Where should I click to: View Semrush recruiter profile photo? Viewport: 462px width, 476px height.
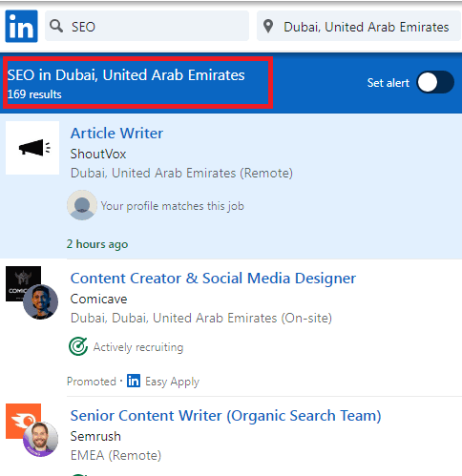point(40,439)
